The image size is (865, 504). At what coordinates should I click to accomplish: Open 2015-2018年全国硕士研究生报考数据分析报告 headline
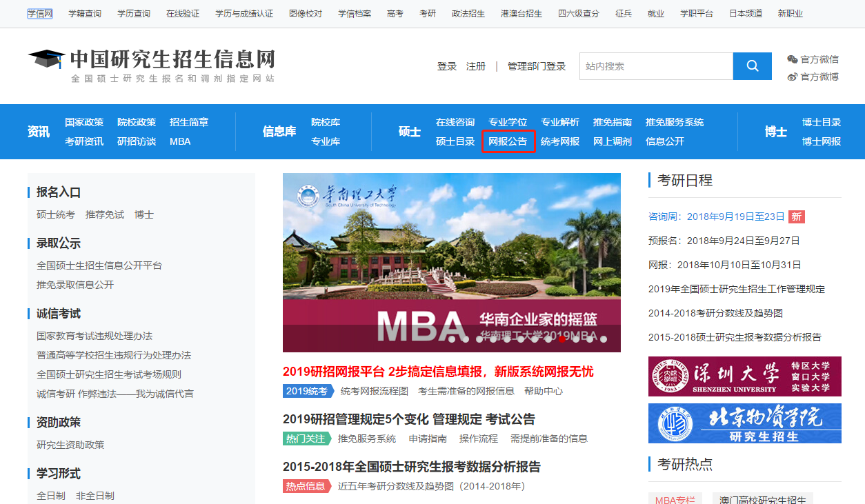pos(412,467)
